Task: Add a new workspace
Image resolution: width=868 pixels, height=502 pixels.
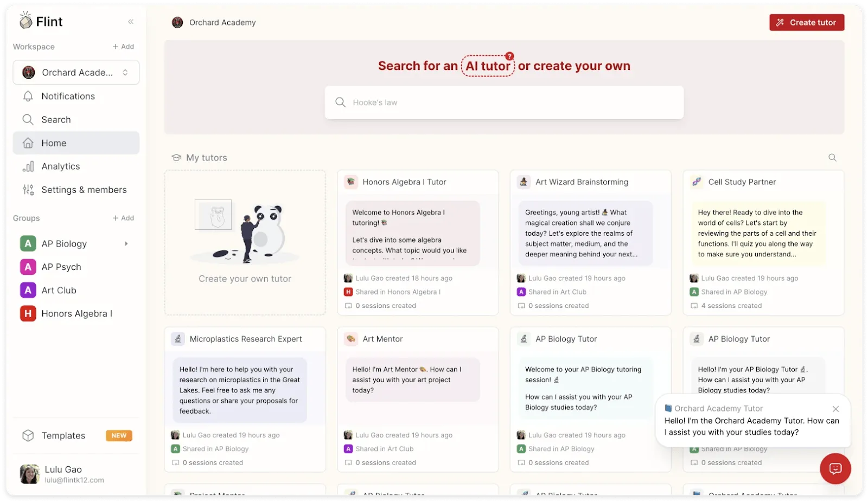Action: click(x=123, y=47)
